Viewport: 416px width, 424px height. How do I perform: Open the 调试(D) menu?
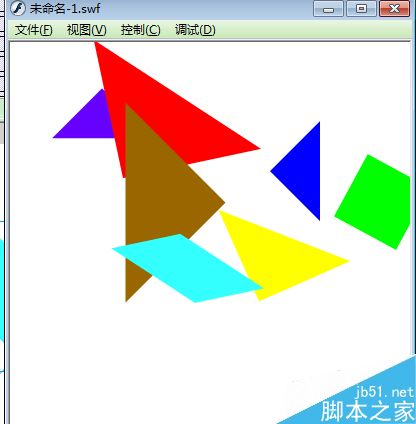point(195,30)
